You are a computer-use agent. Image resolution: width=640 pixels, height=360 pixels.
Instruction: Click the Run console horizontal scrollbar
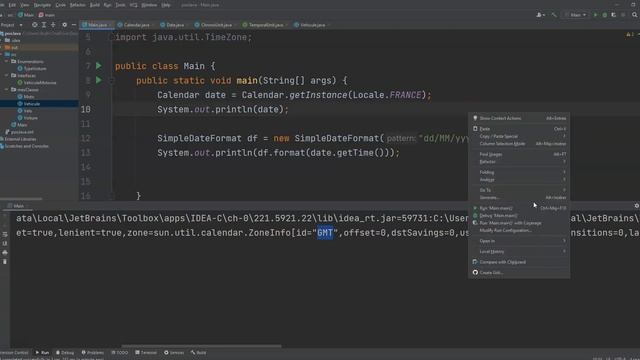201,346
